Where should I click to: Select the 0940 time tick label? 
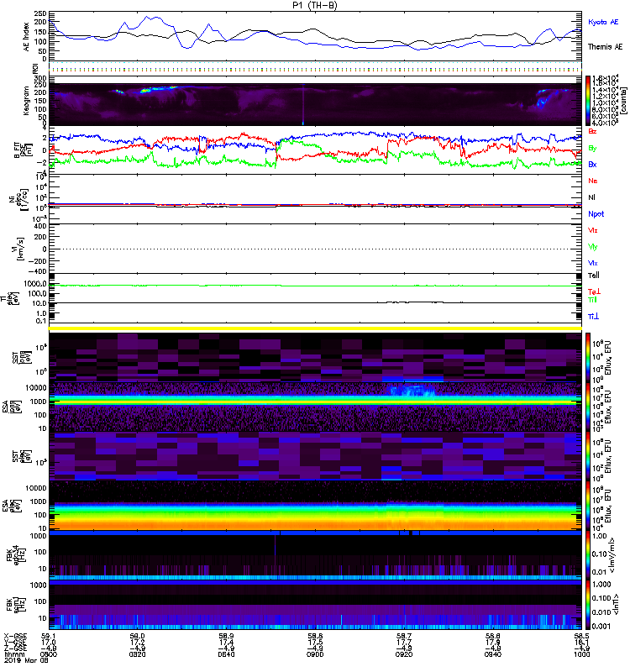(x=492, y=654)
